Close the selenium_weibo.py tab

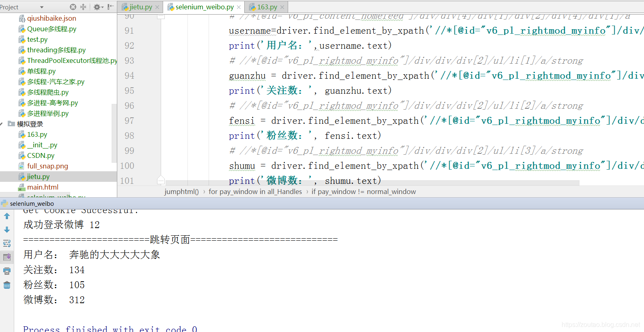(239, 7)
